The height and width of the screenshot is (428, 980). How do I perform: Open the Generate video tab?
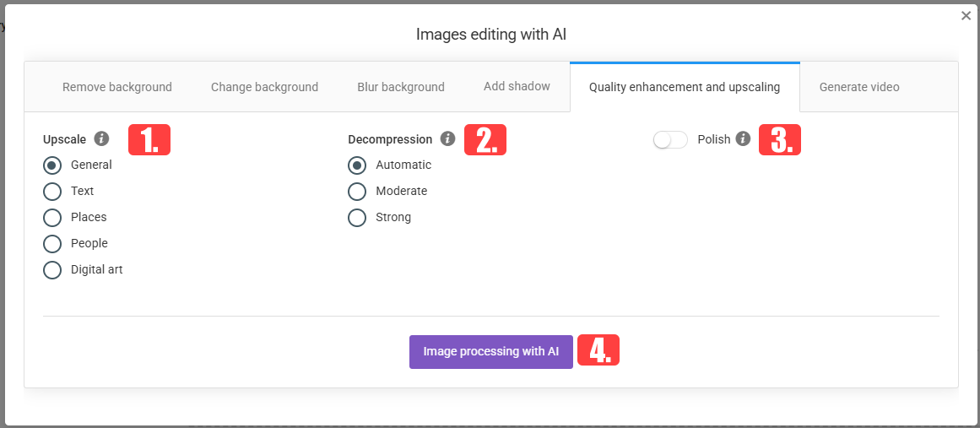[859, 87]
